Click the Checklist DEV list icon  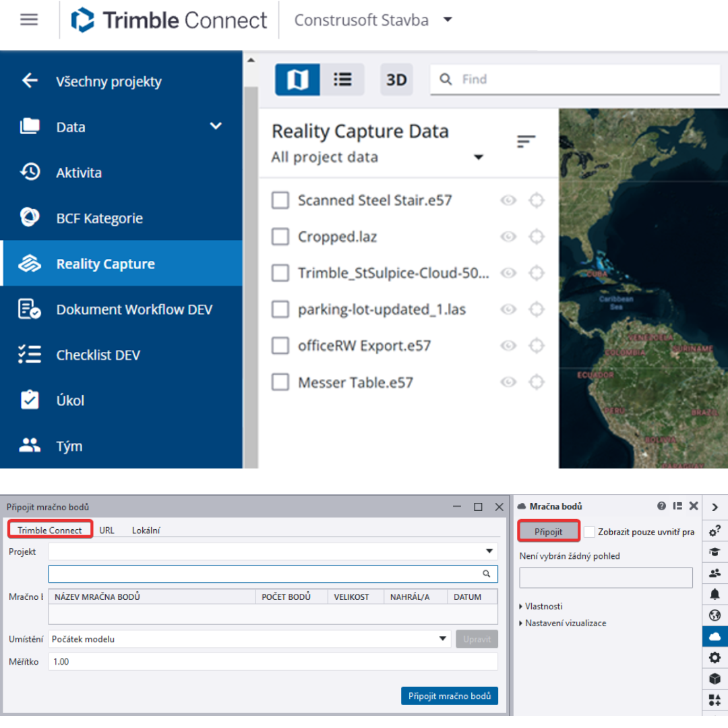(x=30, y=355)
